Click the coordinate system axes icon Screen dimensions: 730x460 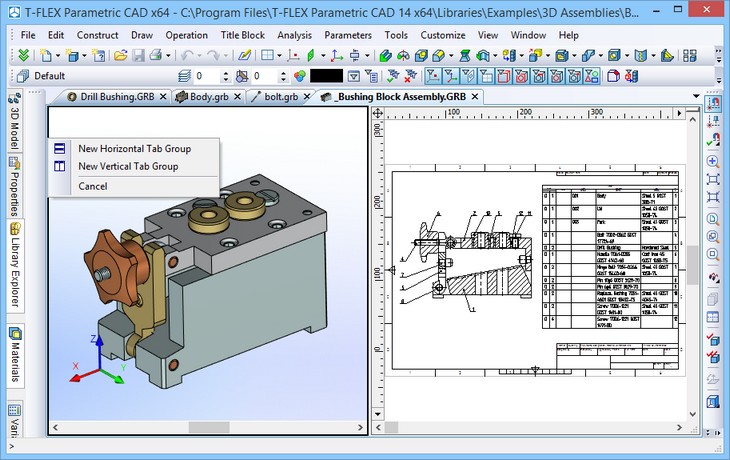337,56
